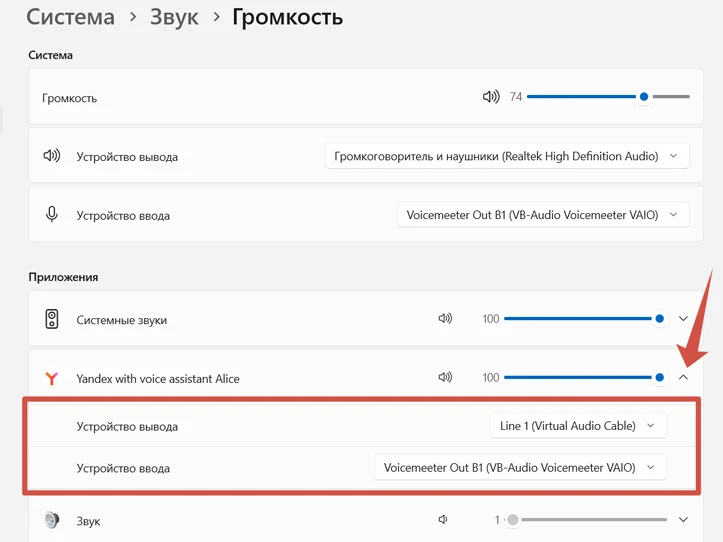Click the Приложения section heading

point(63,277)
